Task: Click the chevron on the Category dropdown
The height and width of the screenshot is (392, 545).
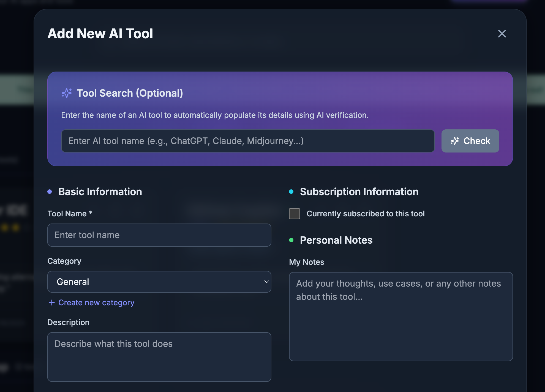Action: coord(266,282)
